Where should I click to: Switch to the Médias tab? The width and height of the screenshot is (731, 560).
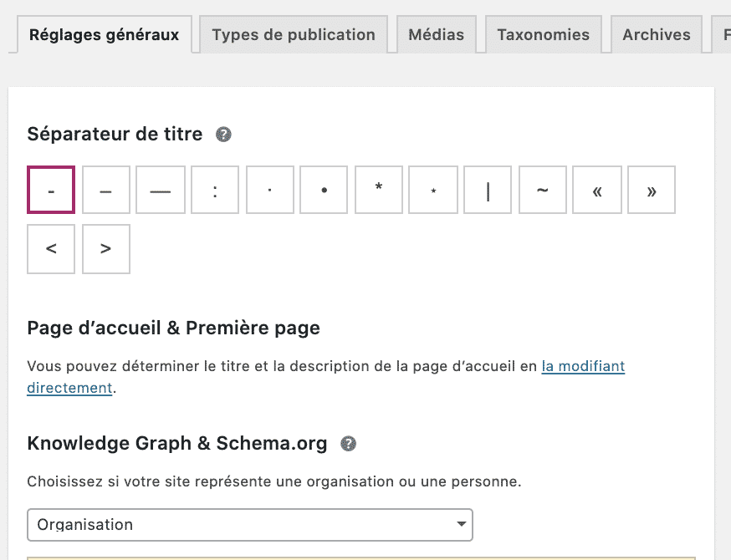(436, 34)
